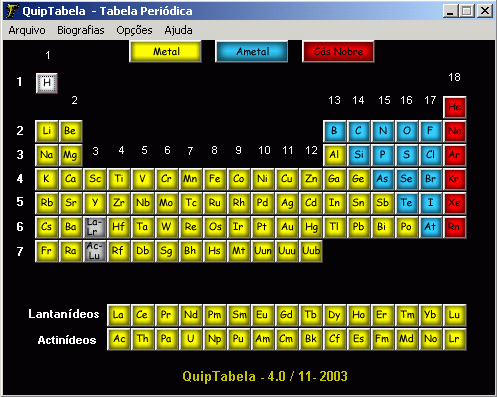The image size is (497, 397).
Task: Click the gold Au element tile
Action: [287, 227]
